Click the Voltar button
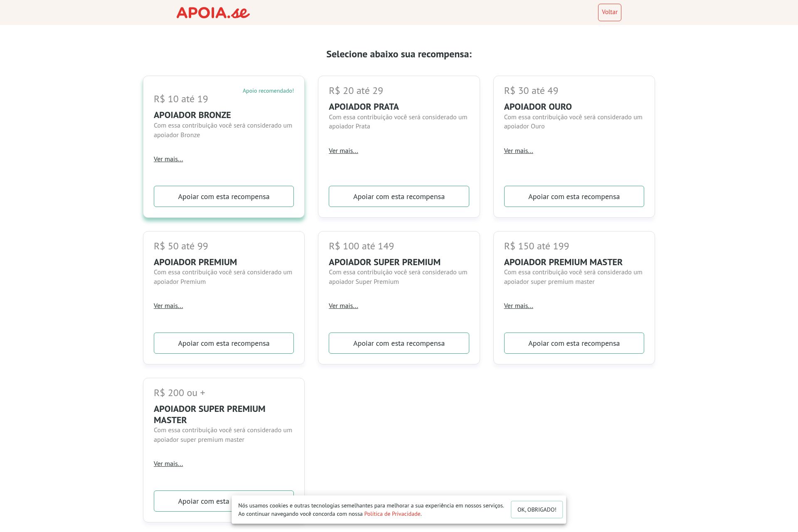The width and height of the screenshot is (798, 532). coord(609,12)
